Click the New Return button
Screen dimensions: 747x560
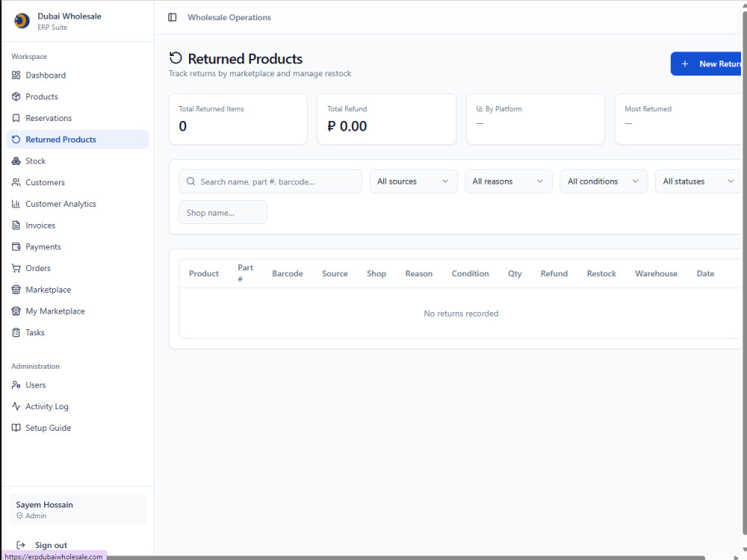click(x=706, y=63)
